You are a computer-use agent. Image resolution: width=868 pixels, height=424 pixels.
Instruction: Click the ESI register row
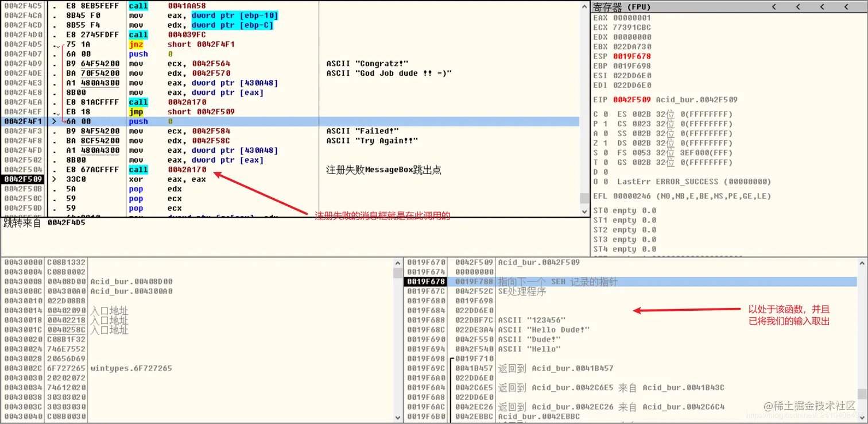[x=622, y=75]
